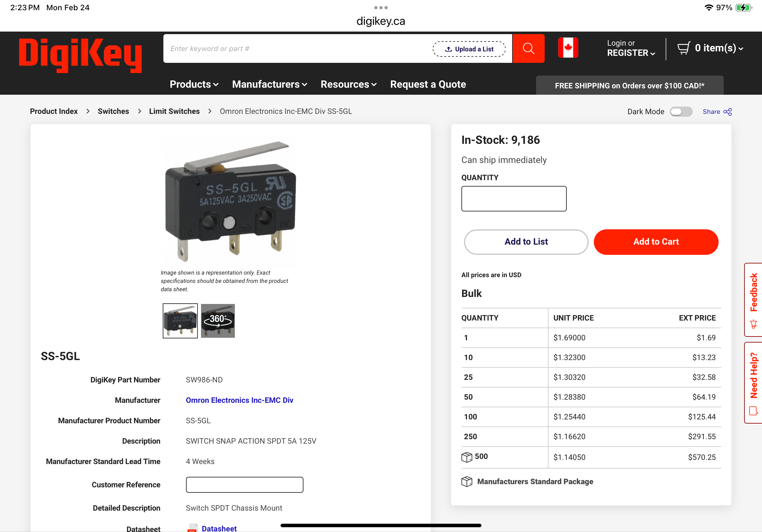The height and width of the screenshot is (532, 762).
Task: Open the Datasheet PDF icon
Action: (x=192, y=528)
